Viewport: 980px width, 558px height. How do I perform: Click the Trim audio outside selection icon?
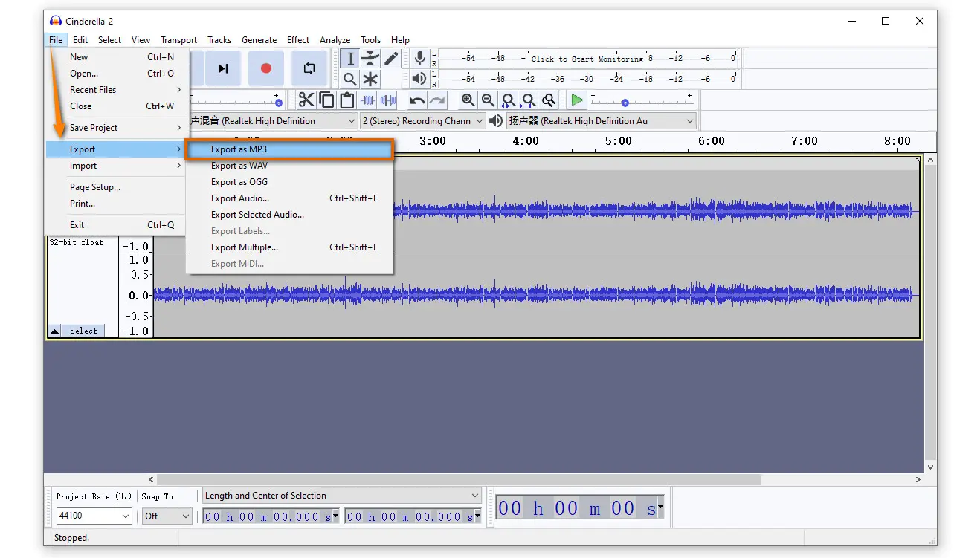pyautogui.click(x=368, y=100)
